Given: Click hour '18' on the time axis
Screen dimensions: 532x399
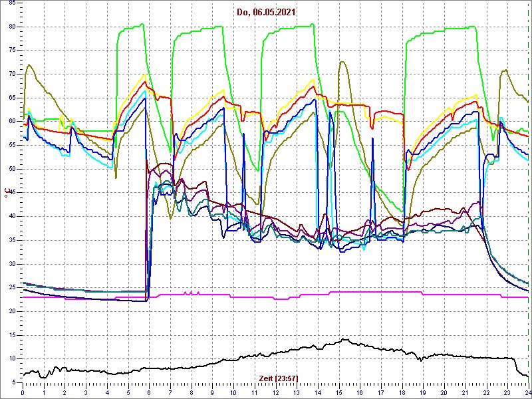Looking at the screenshot, I should (402, 393).
